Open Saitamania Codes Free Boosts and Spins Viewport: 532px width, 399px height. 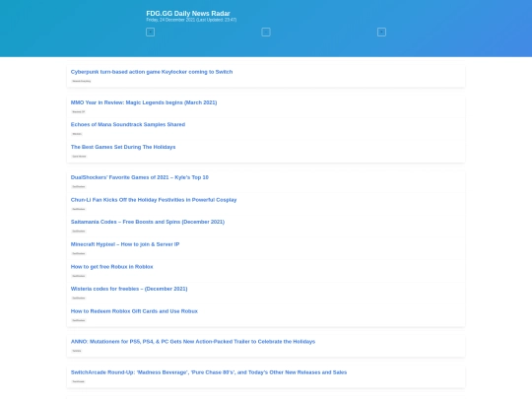[148, 222]
